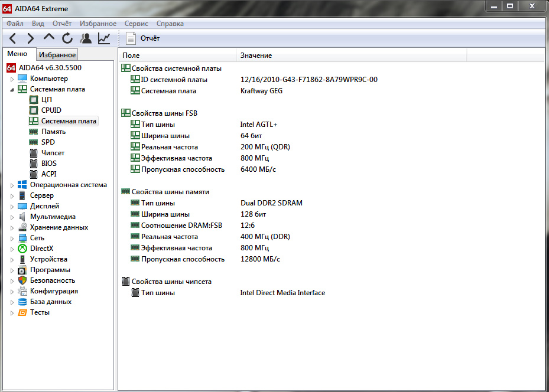The height and width of the screenshot is (392, 549).
Task: Click the 12800 МБ/с throughput value
Action: [x=260, y=259]
